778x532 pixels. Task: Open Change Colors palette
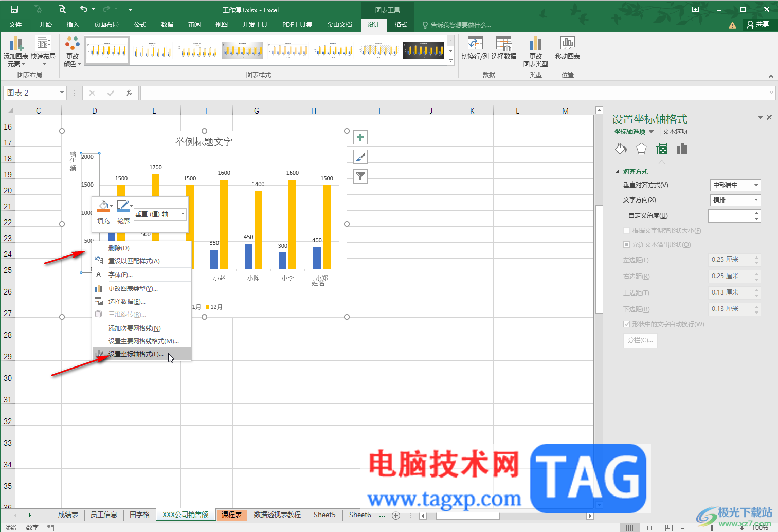pos(73,51)
